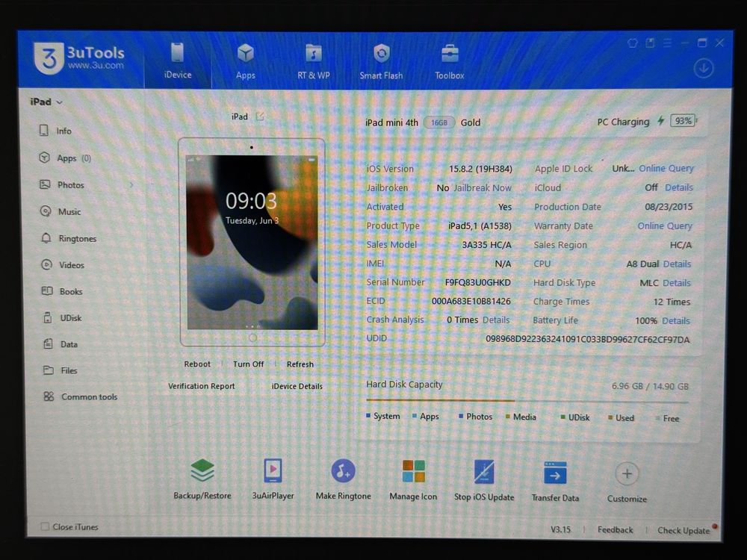
Task: Click Online Query for Apple ID Lock
Action: 666,168
